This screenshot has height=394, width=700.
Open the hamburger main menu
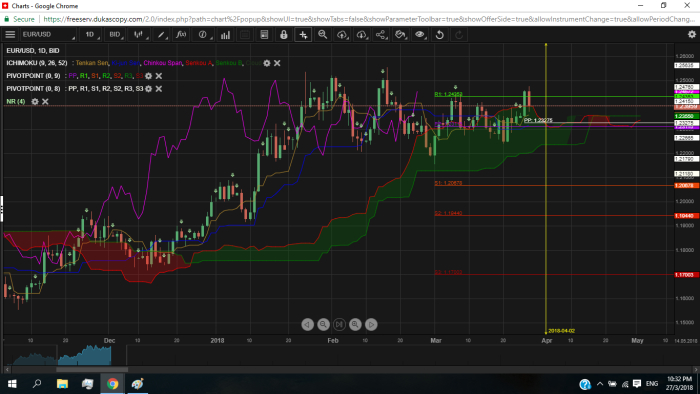tap(10, 34)
